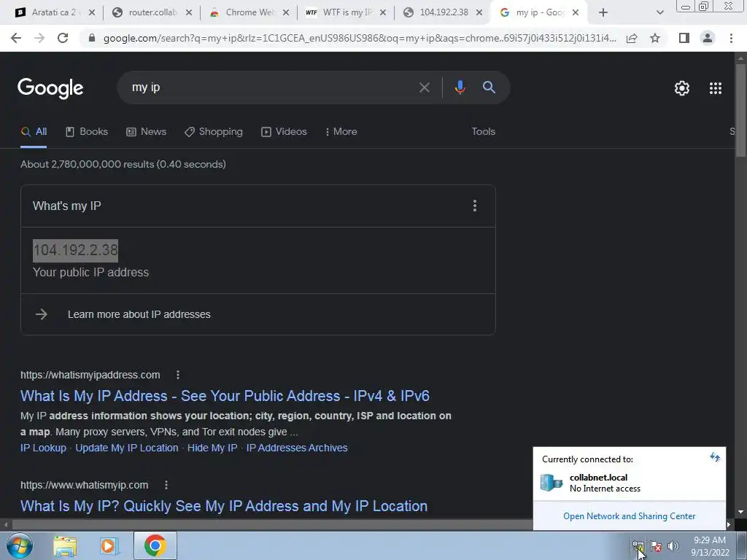Open Google quick settings gear
The image size is (747, 560).
tap(682, 88)
